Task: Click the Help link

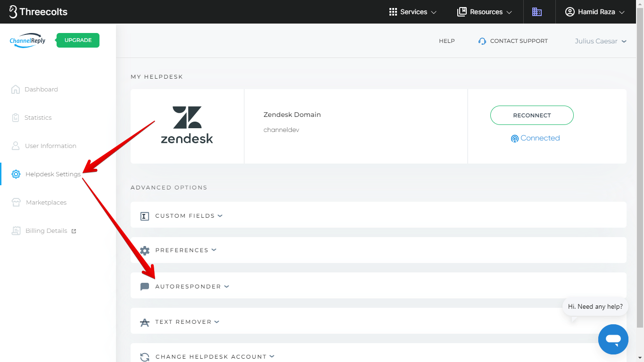Action: click(x=446, y=41)
